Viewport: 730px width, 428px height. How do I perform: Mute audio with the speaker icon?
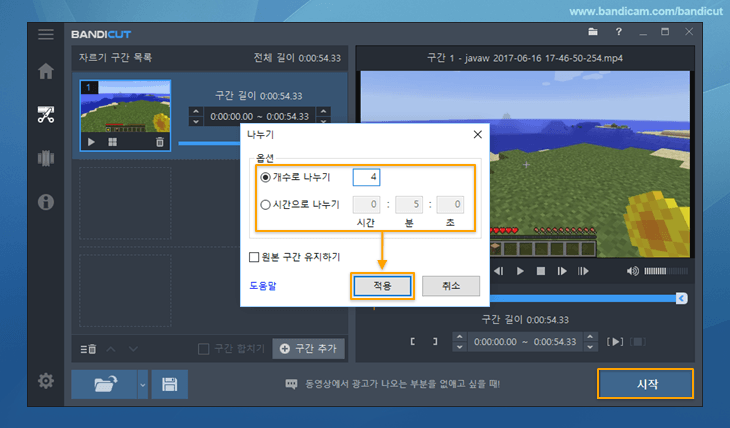tap(633, 271)
